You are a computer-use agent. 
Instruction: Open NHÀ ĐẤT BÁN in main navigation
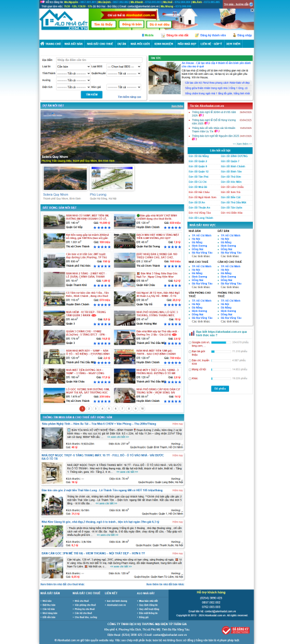pyautogui.click(x=74, y=43)
